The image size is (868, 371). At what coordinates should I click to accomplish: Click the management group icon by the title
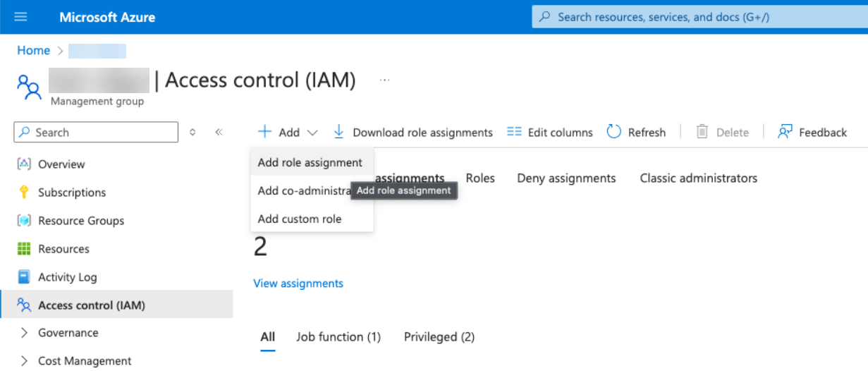coord(29,87)
